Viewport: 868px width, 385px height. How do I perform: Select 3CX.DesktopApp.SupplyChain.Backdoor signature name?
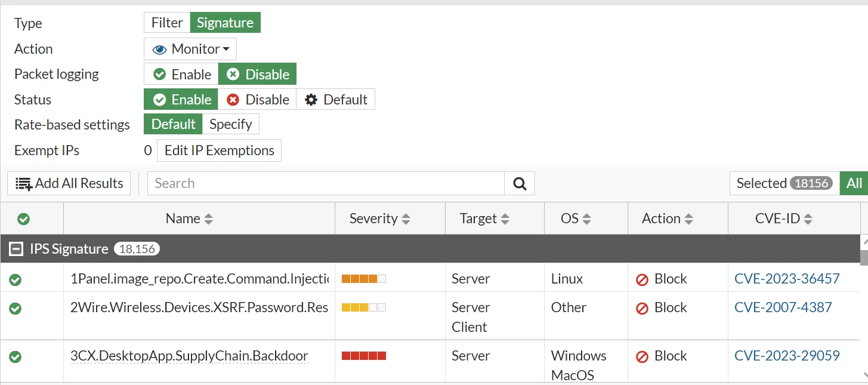tap(189, 356)
